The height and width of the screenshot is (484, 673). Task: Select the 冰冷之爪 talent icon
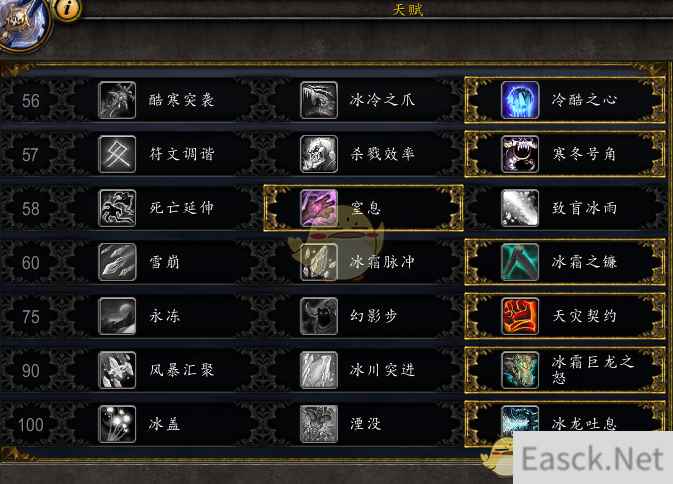point(318,100)
